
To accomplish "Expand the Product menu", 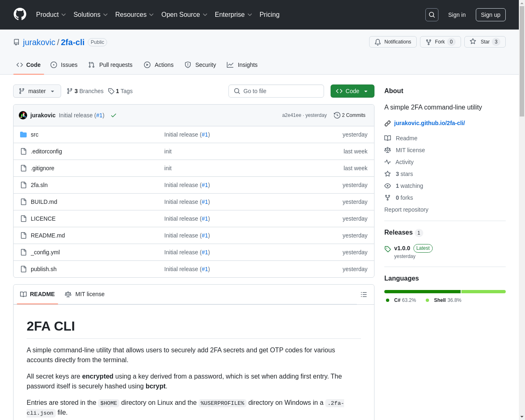I will (51, 15).
